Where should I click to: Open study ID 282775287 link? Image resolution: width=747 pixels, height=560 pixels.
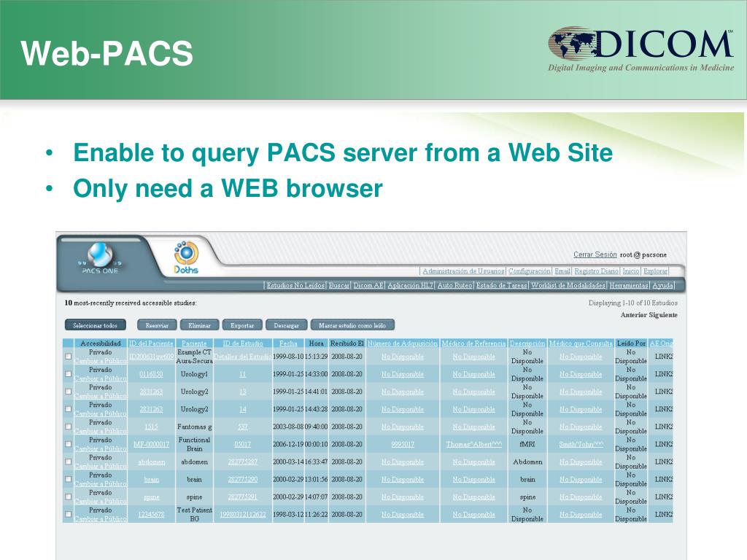coord(242,462)
